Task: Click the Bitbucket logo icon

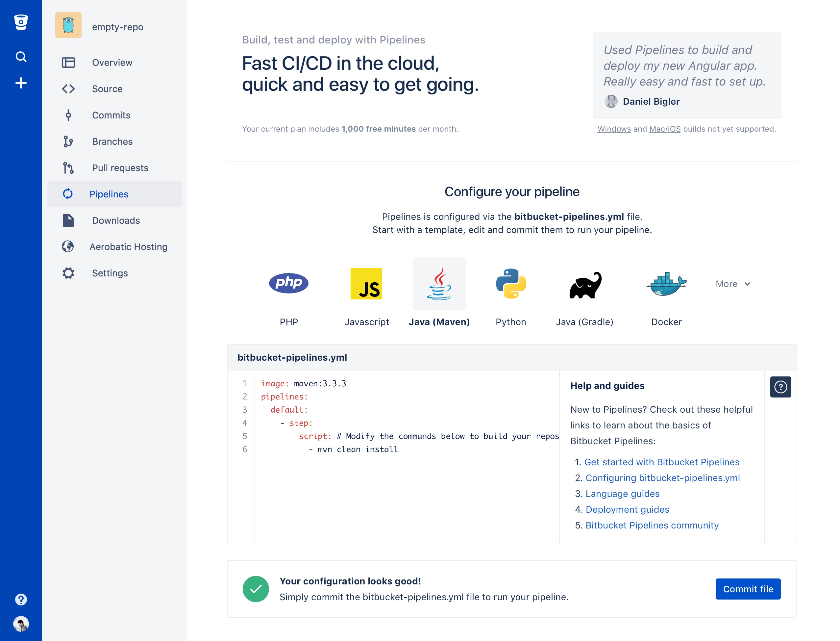Action: click(x=21, y=22)
